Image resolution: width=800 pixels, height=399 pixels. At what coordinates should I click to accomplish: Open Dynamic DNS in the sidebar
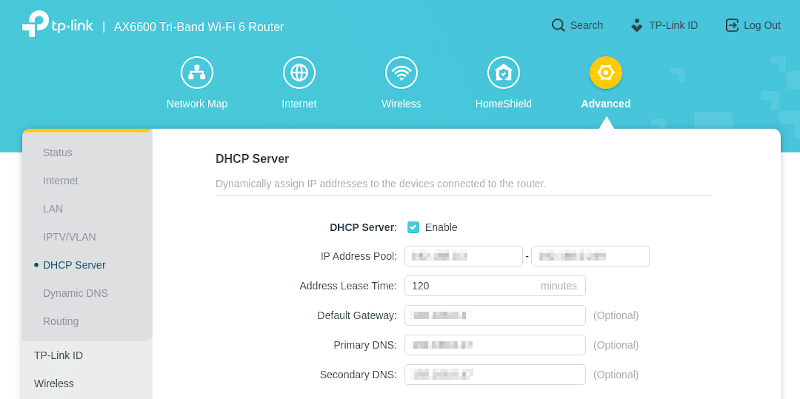[76, 293]
